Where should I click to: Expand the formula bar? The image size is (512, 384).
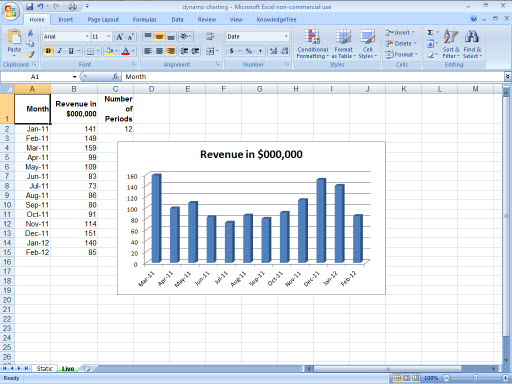507,77
